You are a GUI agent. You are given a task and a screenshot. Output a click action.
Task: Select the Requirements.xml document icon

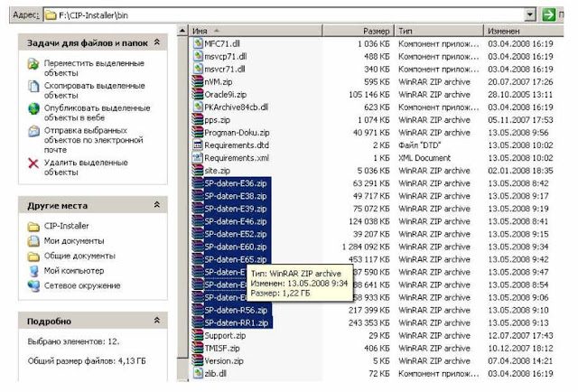(198, 158)
